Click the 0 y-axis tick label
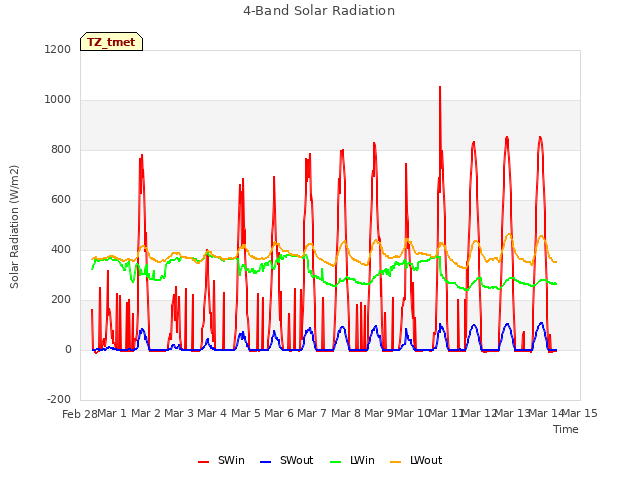Image resolution: width=640 pixels, height=480 pixels. (68, 349)
